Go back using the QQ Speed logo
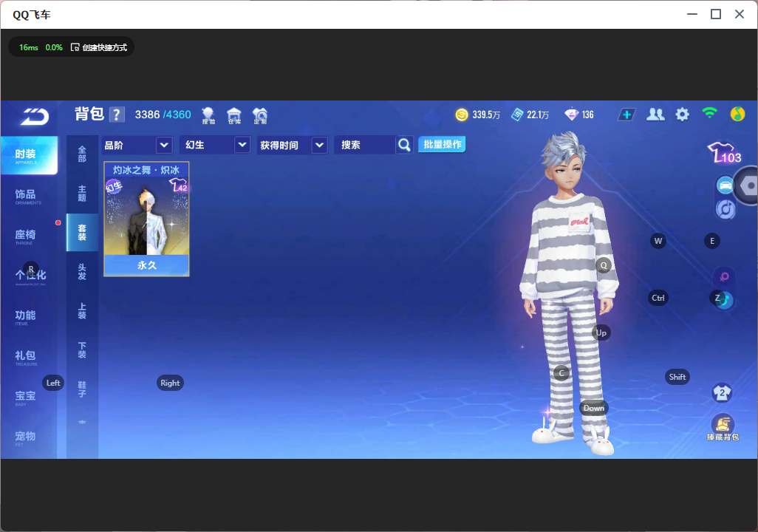Screen dimensions: 758x532 click(x=34, y=117)
